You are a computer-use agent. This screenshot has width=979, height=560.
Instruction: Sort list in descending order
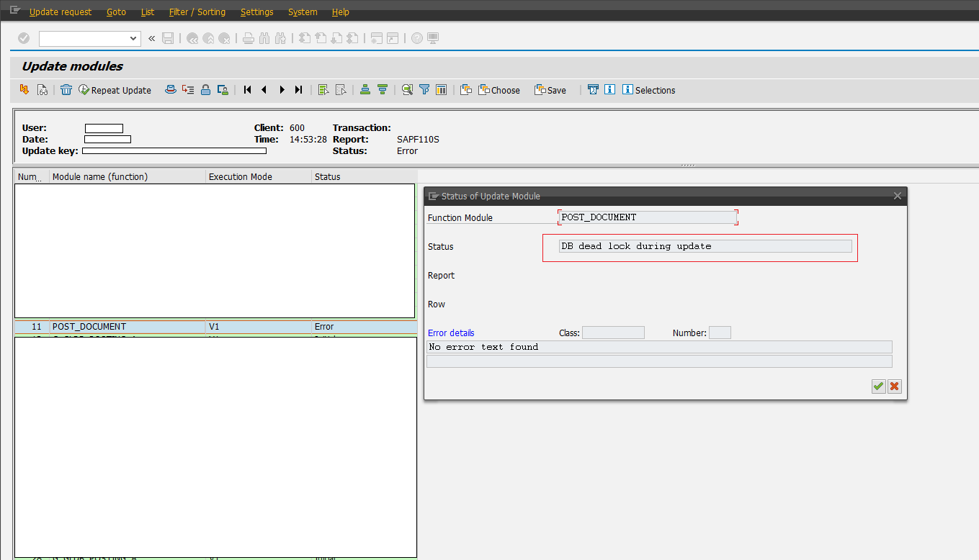click(x=383, y=90)
